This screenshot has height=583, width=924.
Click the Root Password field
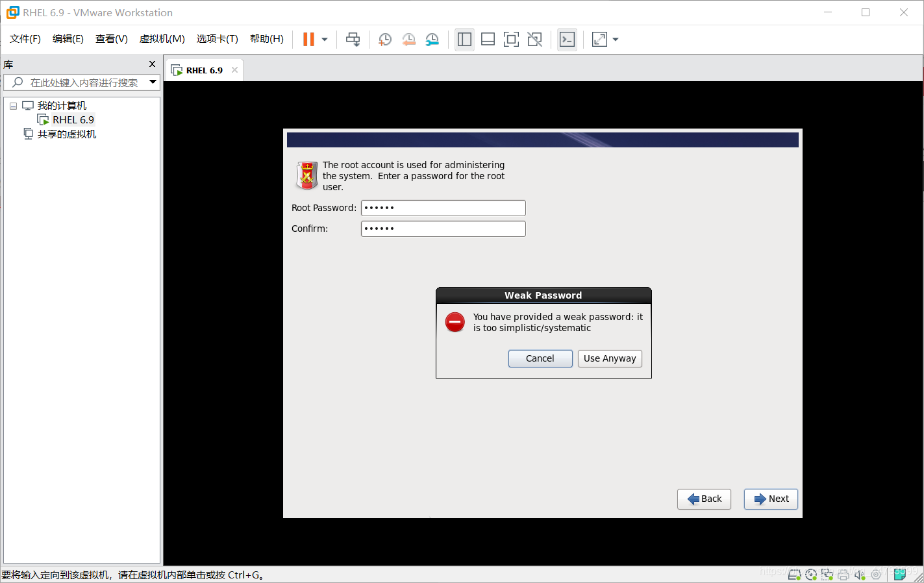pos(443,208)
